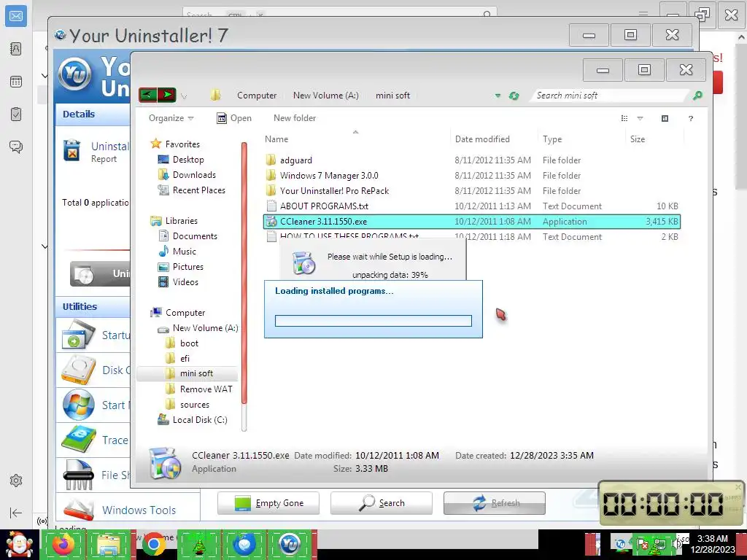Click the Empty Gone button in Your Uninstaller
The height and width of the screenshot is (560, 747).
[x=268, y=503]
